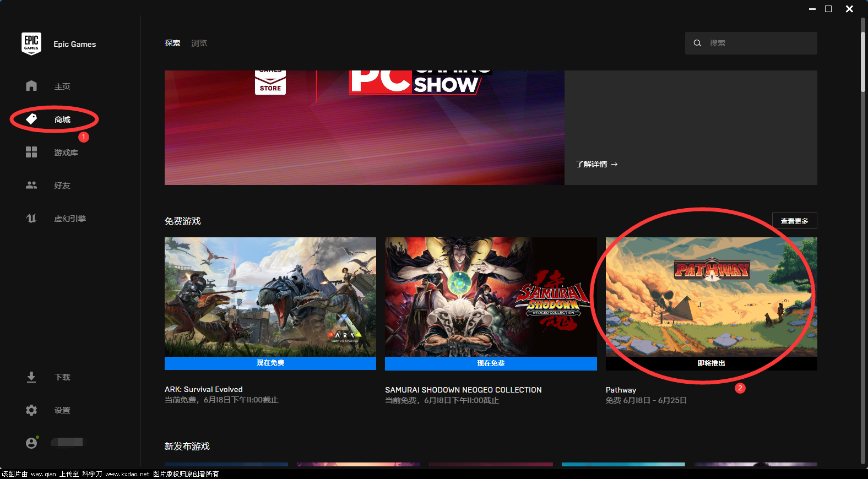The height and width of the screenshot is (479, 868).
Task: Select 商城 label in the sidebar
Action: pyautogui.click(x=62, y=119)
